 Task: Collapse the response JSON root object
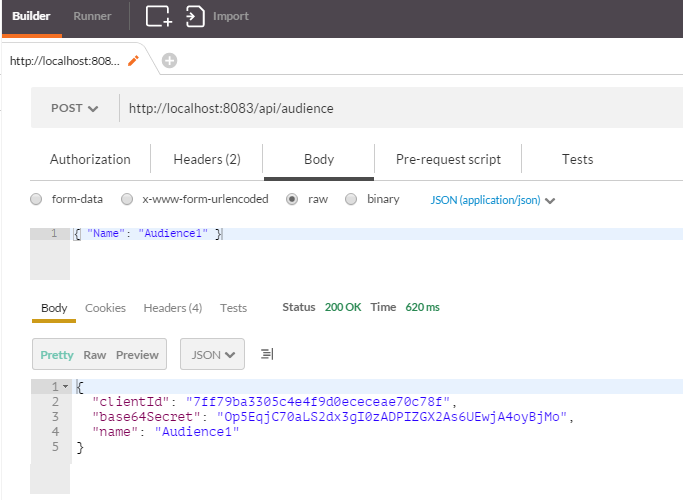point(65,387)
